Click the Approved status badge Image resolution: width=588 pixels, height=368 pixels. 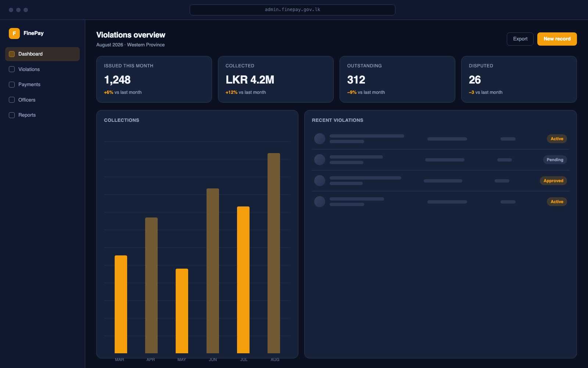553,181
